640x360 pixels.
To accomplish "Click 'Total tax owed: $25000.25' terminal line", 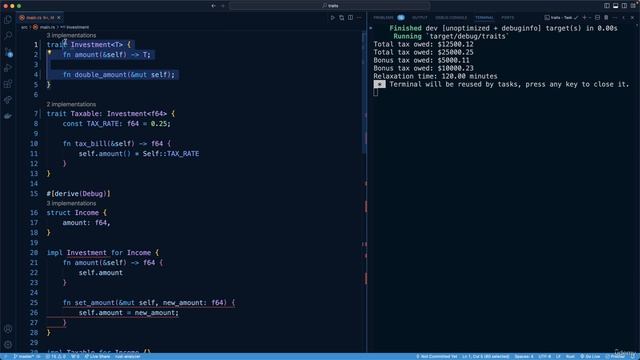I will pos(423,52).
